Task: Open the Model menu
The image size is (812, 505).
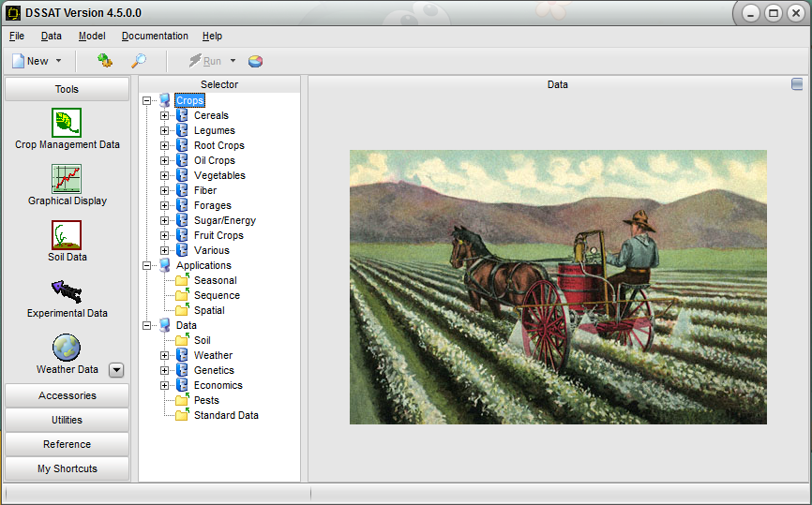Action: 92,36
